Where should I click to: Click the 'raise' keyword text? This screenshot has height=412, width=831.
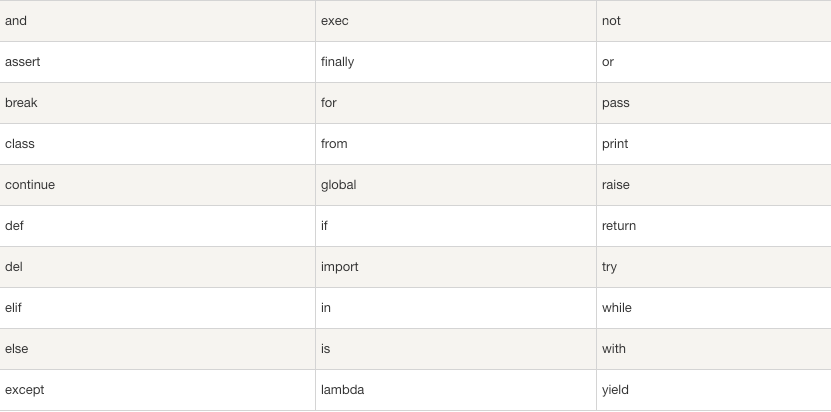pyautogui.click(x=616, y=185)
